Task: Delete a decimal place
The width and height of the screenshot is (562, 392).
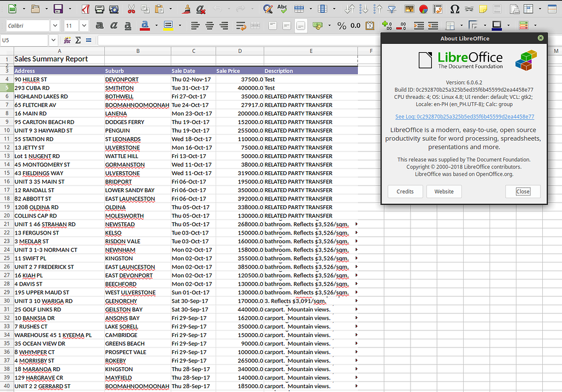Action: click(x=401, y=25)
